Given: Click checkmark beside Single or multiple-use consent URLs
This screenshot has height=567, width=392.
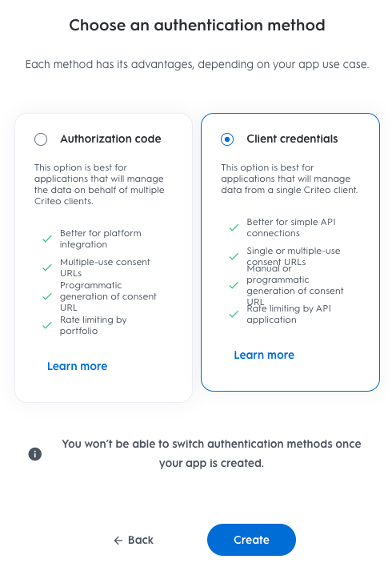Looking at the screenshot, I should (x=234, y=256).
